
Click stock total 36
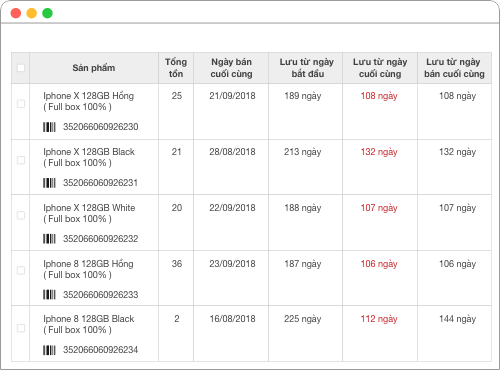[x=177, y=264]
